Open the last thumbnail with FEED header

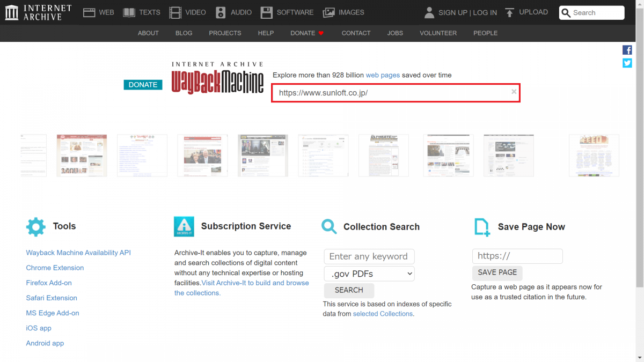594,156
